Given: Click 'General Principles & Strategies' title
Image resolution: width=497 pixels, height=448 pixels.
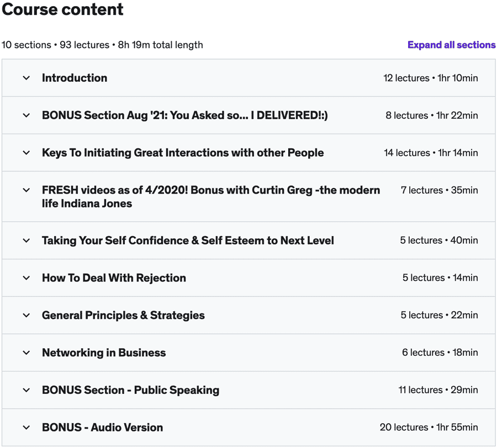Looking at the screenshot, I should click(123, 315).
